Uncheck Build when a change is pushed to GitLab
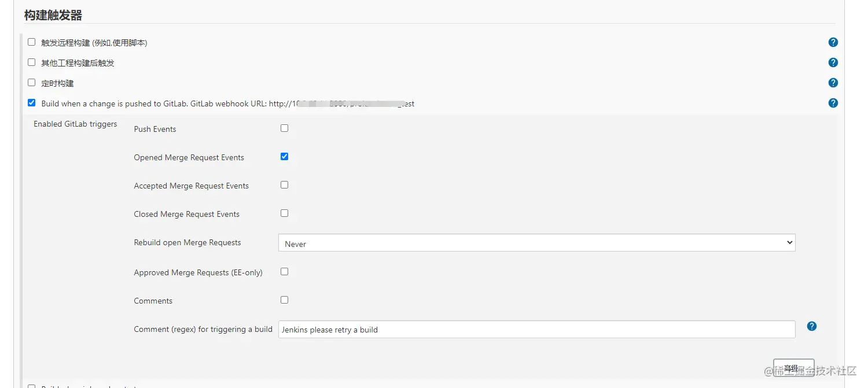This screenshot has height=388, width=868. (32, 103)
